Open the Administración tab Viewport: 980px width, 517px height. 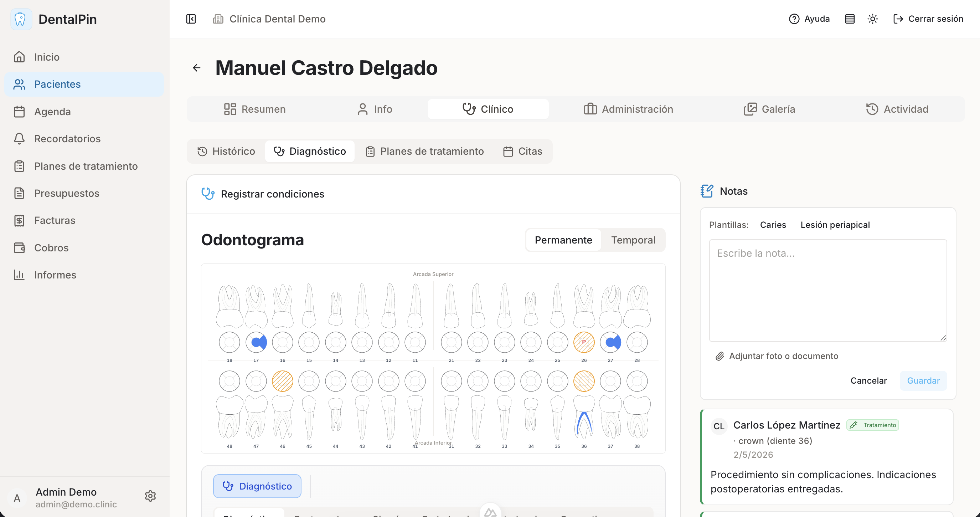(629, 109)
